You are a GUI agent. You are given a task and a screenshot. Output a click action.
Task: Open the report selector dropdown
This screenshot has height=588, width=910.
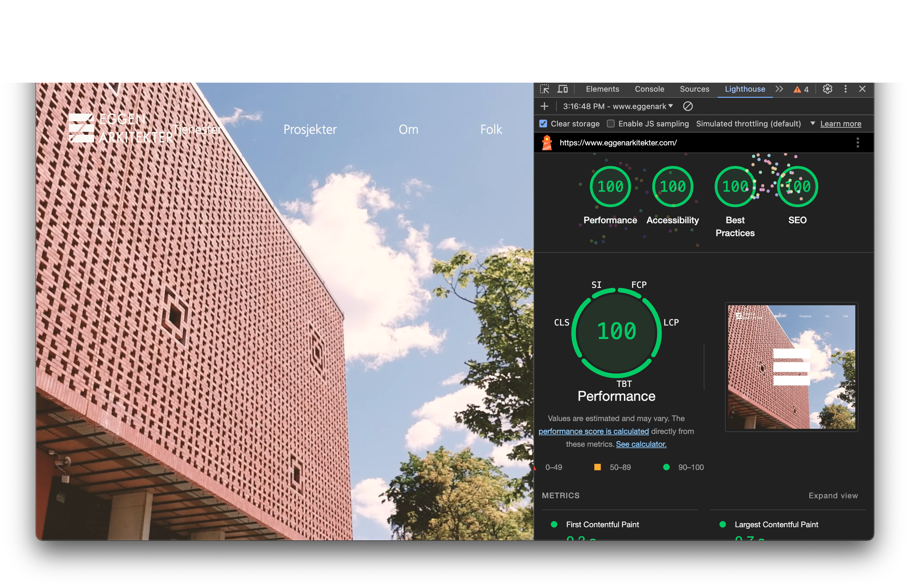pyautogui.click(x=617, y=106)
